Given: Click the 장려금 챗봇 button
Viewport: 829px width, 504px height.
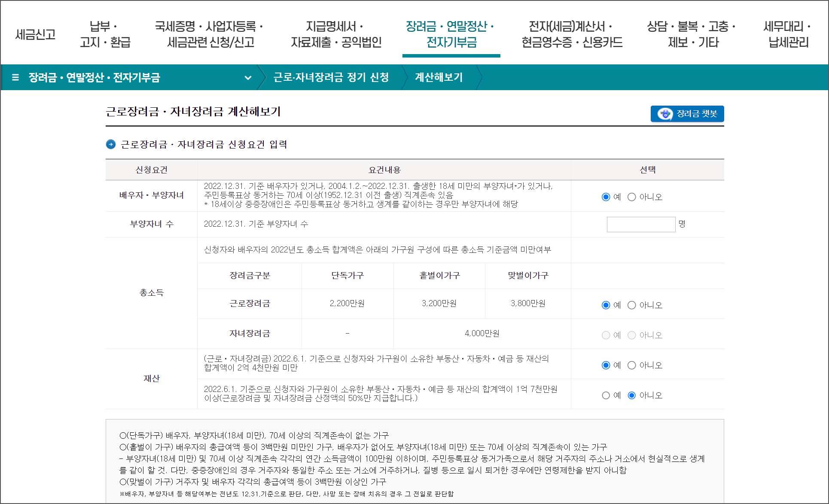Looking at the screenshot, I should 696,114.
